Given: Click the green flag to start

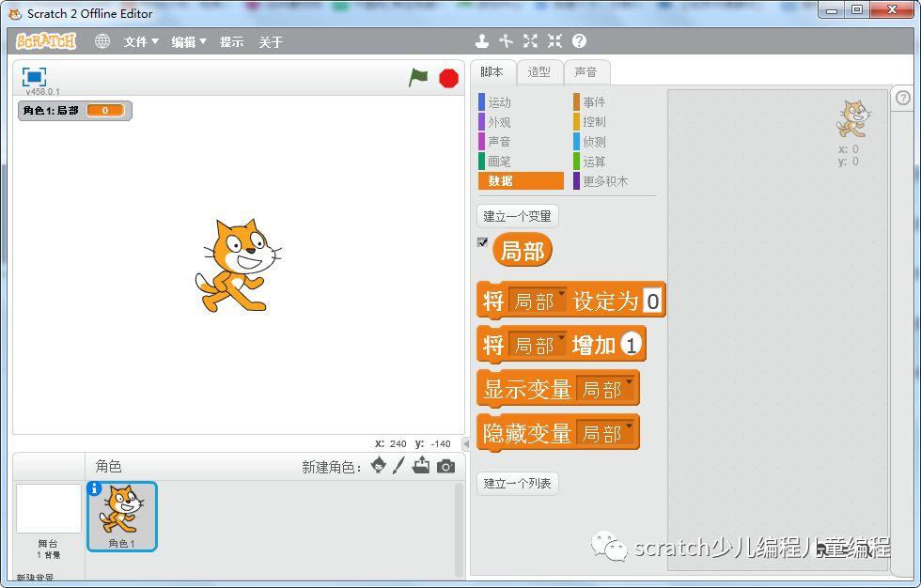Looking at the screenshot, I should pyautogui.click(x=418, y=77).
